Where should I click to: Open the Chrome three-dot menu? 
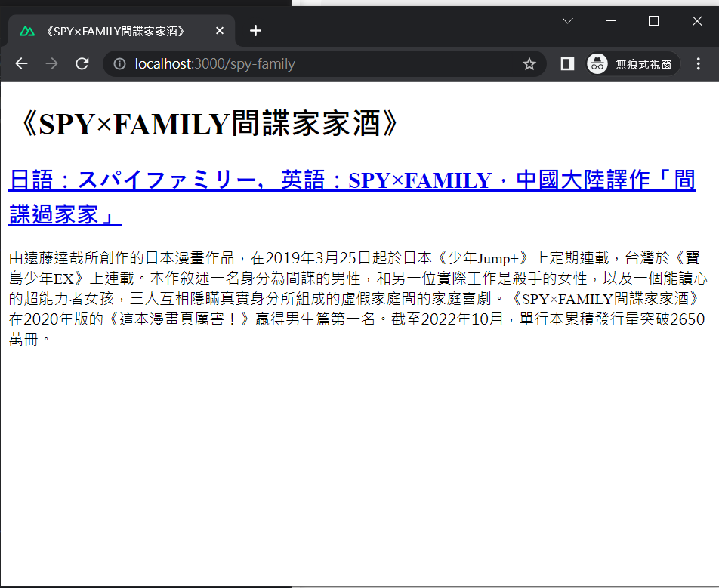coord(698,63)
